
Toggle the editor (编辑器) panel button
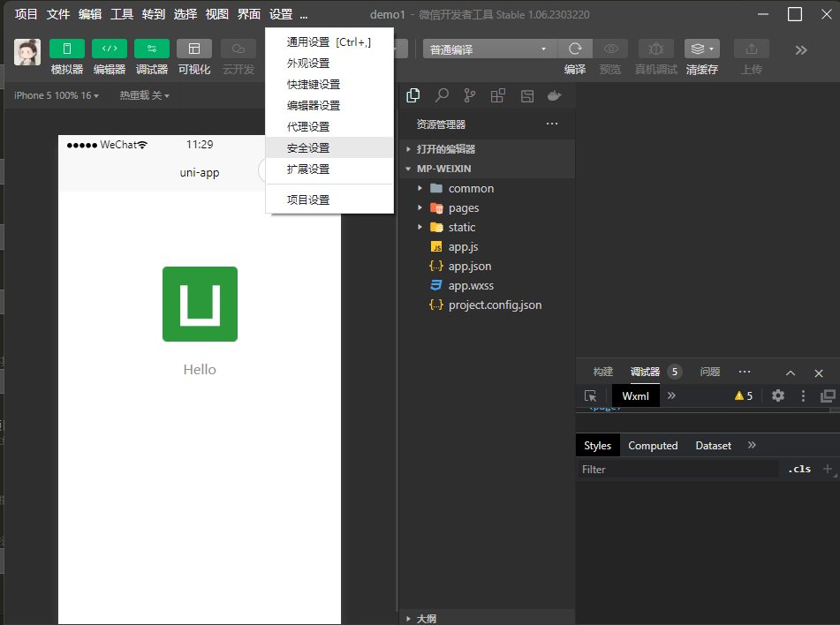pos(110,49)
